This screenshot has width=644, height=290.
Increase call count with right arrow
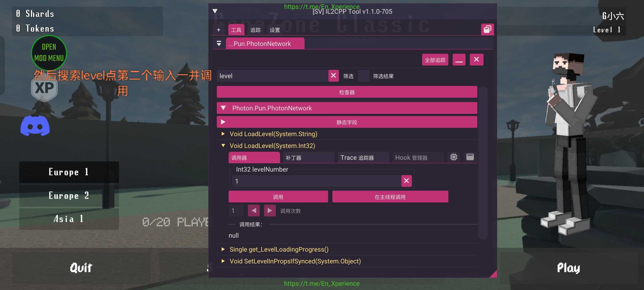click(270, 211)
